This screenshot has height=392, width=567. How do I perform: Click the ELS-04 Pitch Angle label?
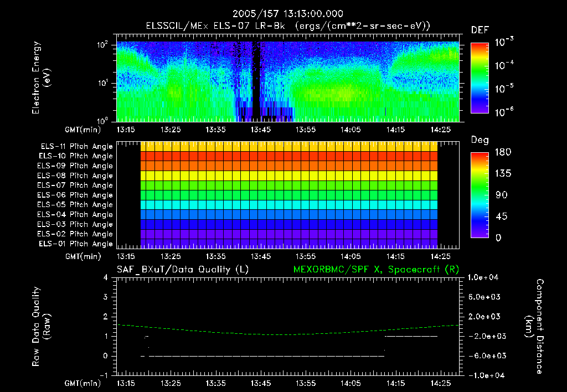tap(75, 214)
